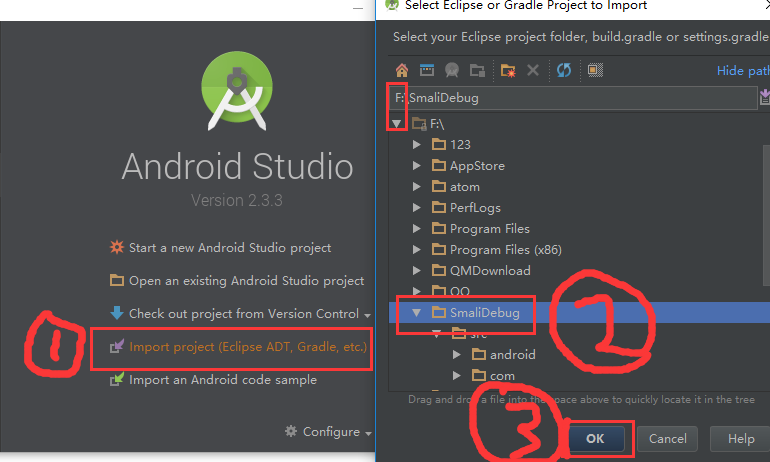Screen dimensions: 770x462
Task: Select the module directory toolbar icon
Action: (477, 70)
